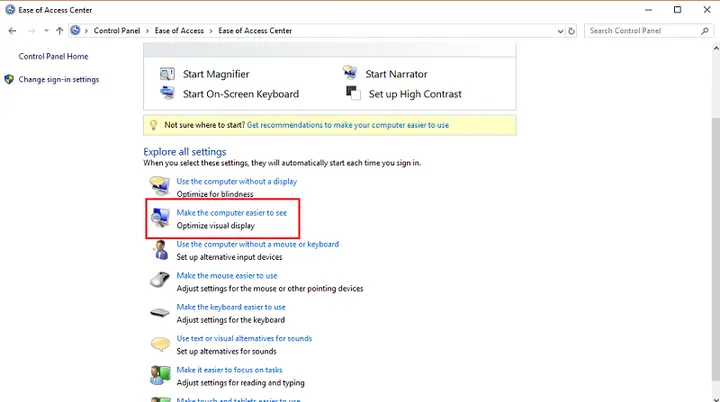Click the keyboard icon beside Make the keyboard easier
Image resolution: width=720 pixels, height=402 pixels.
[x=160, y=313]
